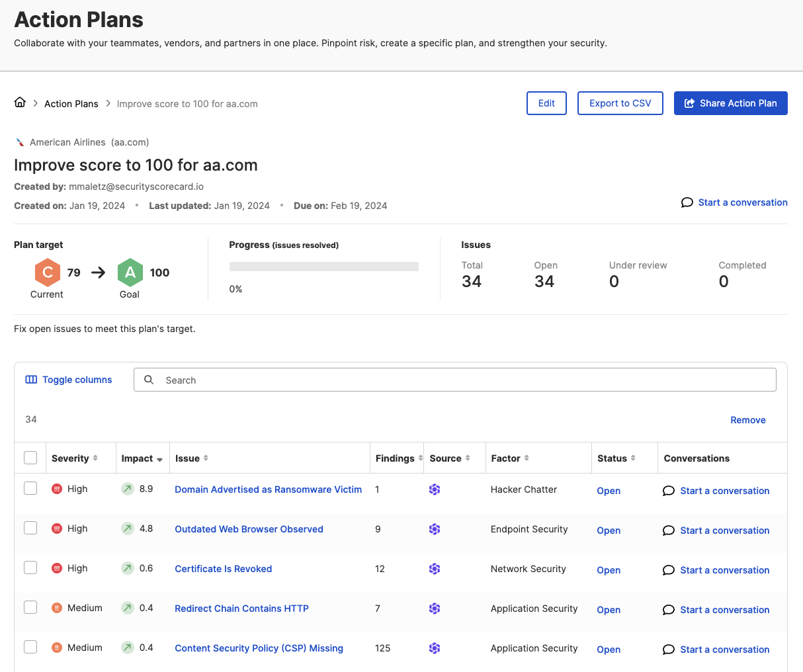Click the green impact arrow icon showing 8.9
803x672 pixels.
[128, 490]
